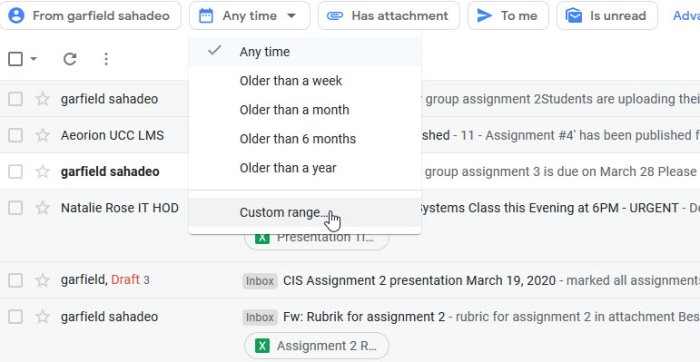700x362 pixels.
Task: Star the first garfield sahadeo email
Action: click(42, 99)
